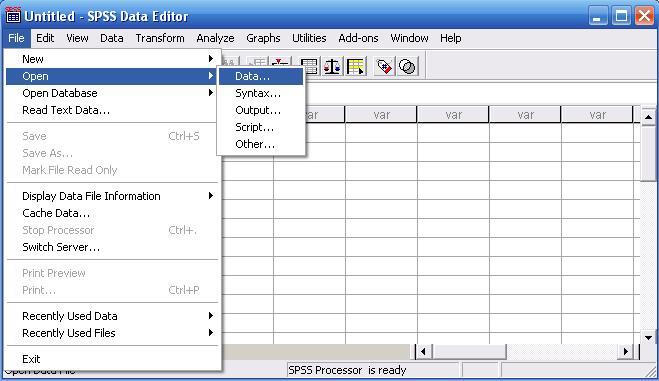Minimize the SPSS Data Editor window
This screenshot has width=659, height=381.
[598, 16]
